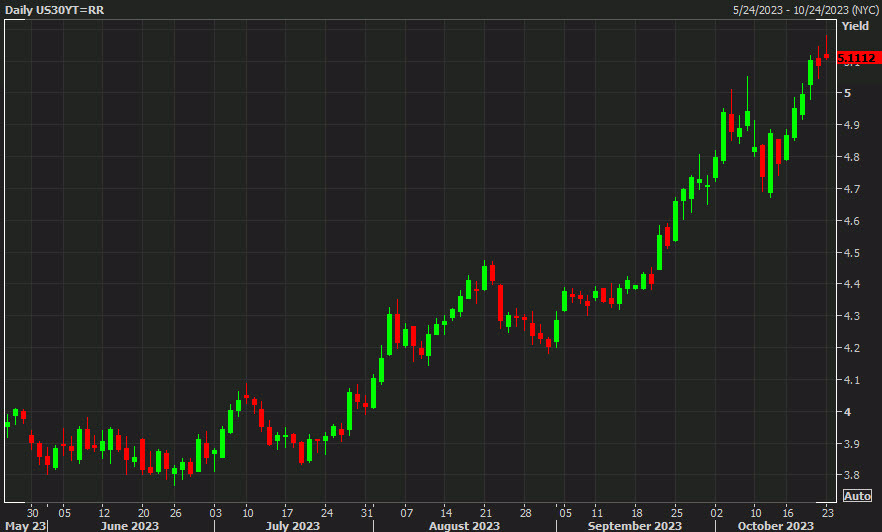The height and width of the screenshot is (532, 882).
Task: Click the 4.8 yield axis label
Action: pyautogui.click(x=852, y=157)
